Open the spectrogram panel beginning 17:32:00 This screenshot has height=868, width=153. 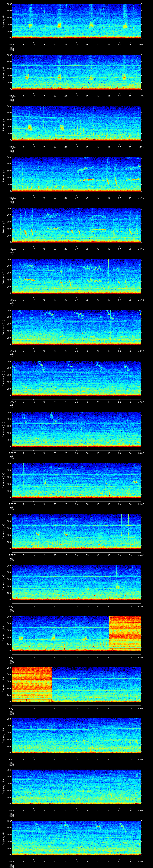point(76,174)
